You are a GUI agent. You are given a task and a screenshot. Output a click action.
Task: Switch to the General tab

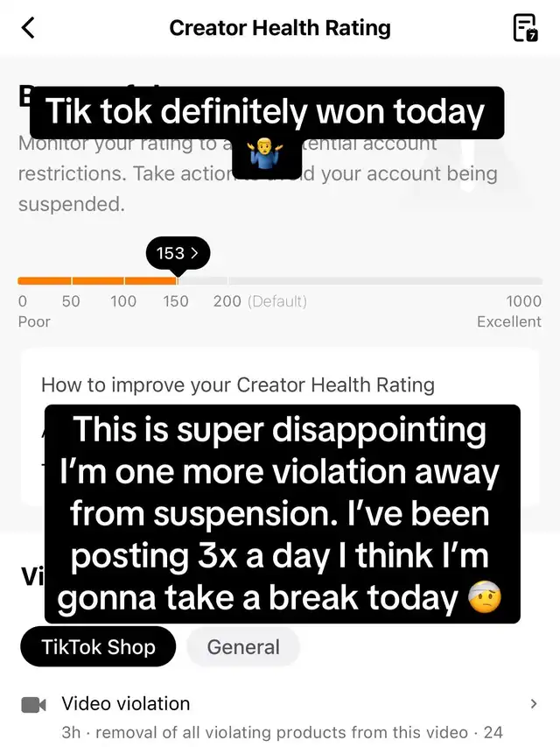coord(243,647)
